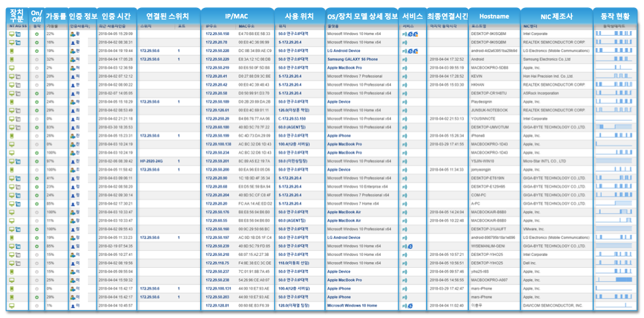Viewport: 644px width, 318px height.
Task: Click the monitor icon for 172.29.50.238
Action: (x=12, y=280)
